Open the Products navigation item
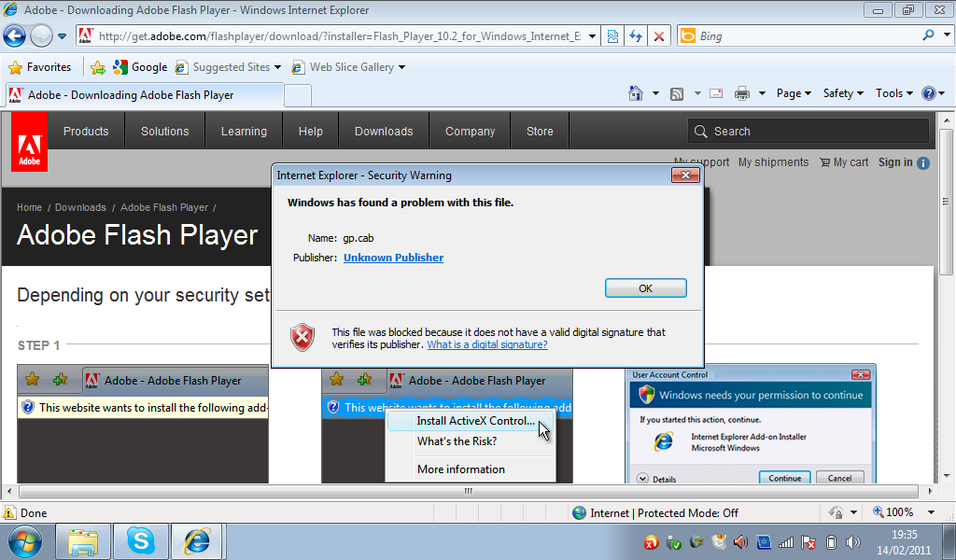The height and width of the screenshot is (560, 956). (86, 131)
